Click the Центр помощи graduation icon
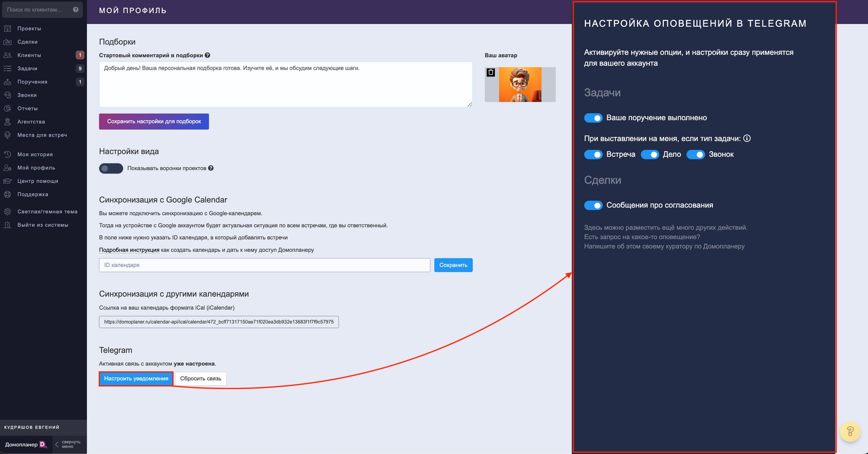868x454 pixels. click(x=7, y=181)
